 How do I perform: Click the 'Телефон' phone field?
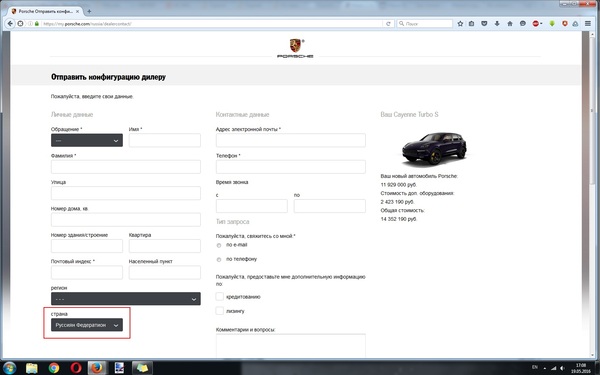(290, 167)
